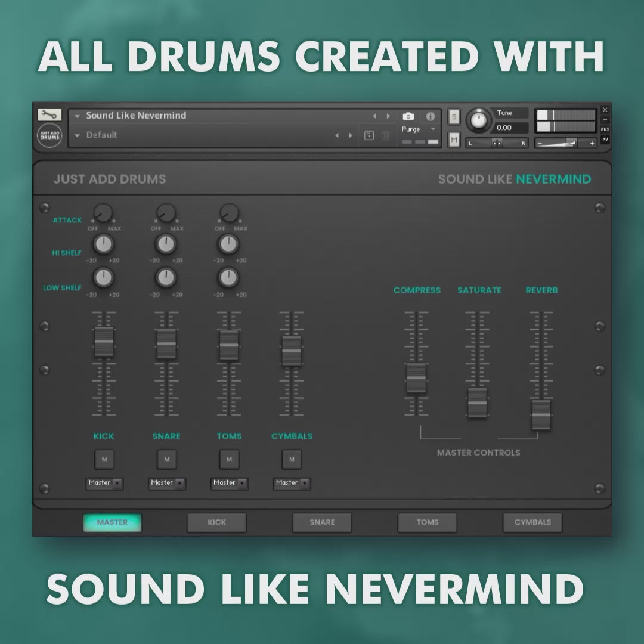The image size is (644, 644).
Task: Click the AUX button in header
Action: click(605, 129)
